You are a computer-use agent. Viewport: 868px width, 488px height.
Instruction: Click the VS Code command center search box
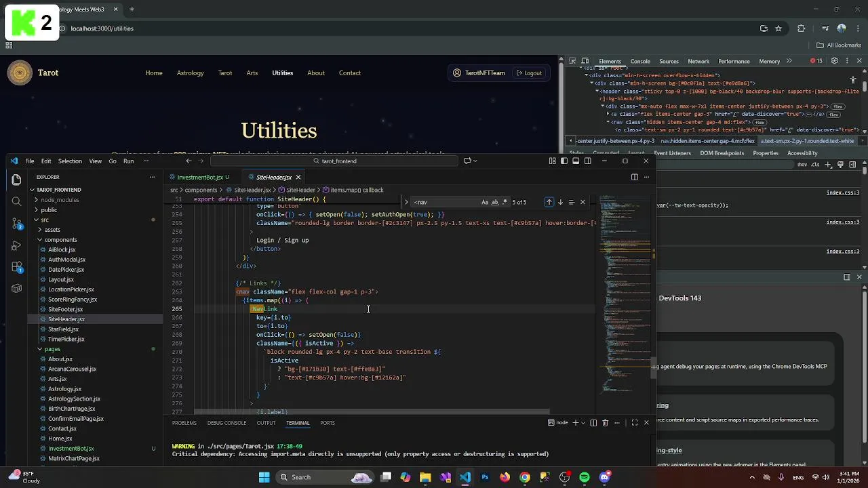click(x=334, y=161)
